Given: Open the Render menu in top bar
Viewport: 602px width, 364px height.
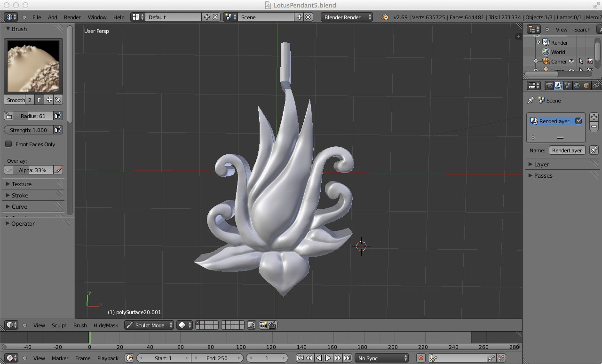Looking at the screenshot, I should (72, 17).
